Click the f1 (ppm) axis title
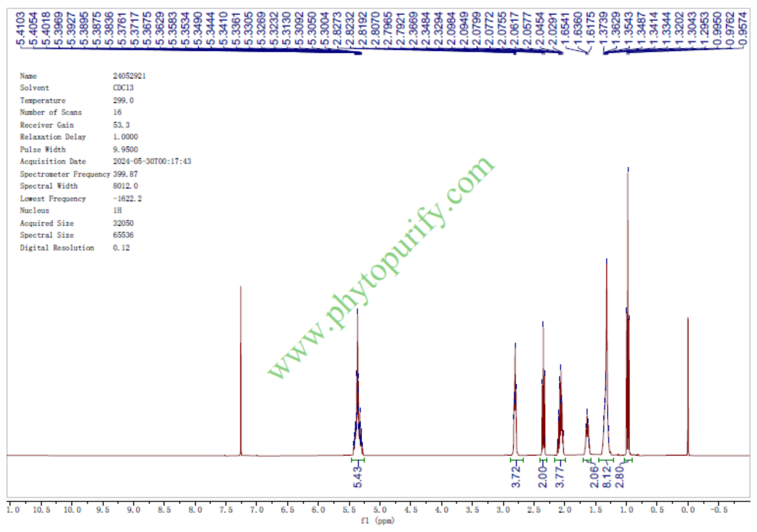 [x=378, y=522]
